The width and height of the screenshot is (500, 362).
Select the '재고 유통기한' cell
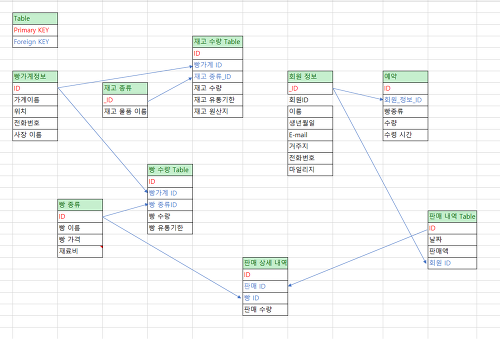217,100
